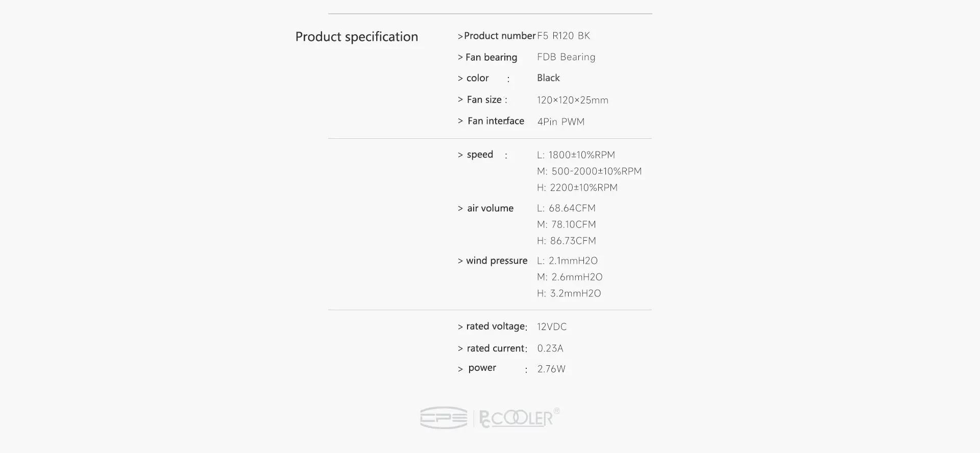Select the Black color value
This screenshot has width=980, height=453.
pyautogui.click(x=548, y=78)
